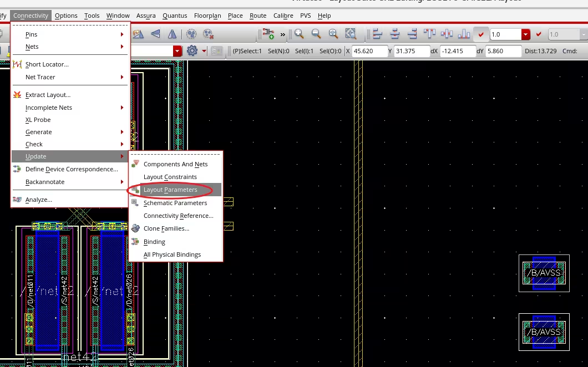The width and height of the screenshot is (588, 367).
Task: Click the Schematic Parameters icon
Action: pos(135,202)
